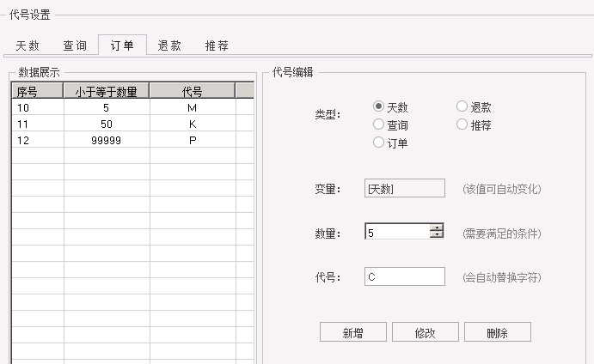Click the 代号 field containing C
594x364 pixels.
coord(405,276)
